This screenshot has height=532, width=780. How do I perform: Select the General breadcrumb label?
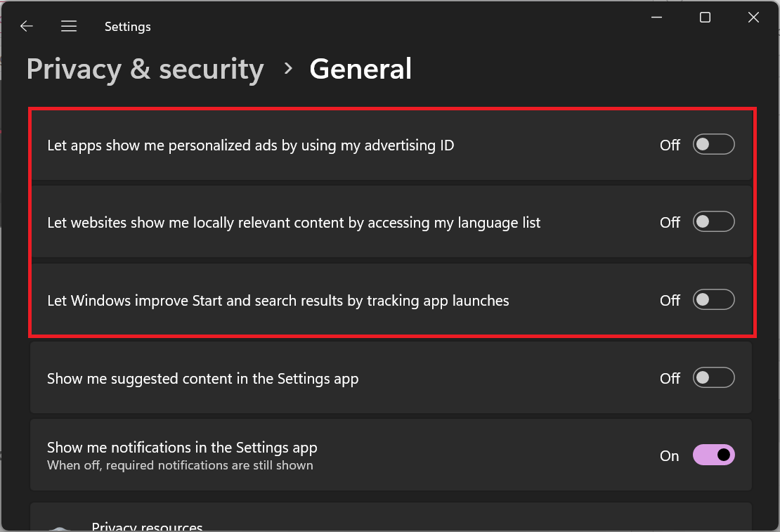[x=360, y=69]
